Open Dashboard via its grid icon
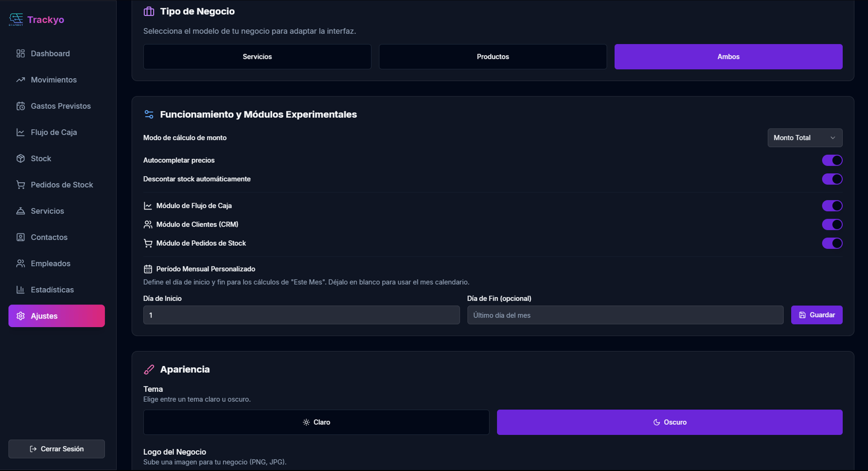This screenshot has height=471, width=868. coord(20,53)
